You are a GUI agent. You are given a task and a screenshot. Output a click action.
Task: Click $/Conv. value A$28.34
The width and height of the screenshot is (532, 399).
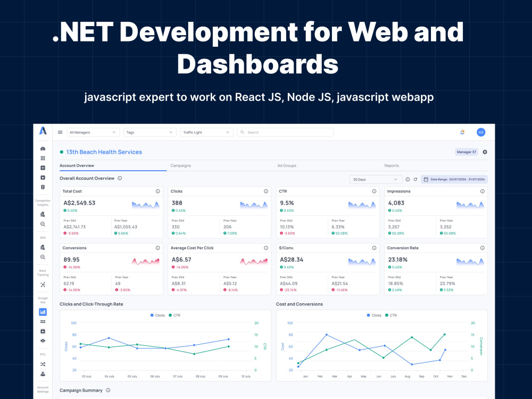292,260
